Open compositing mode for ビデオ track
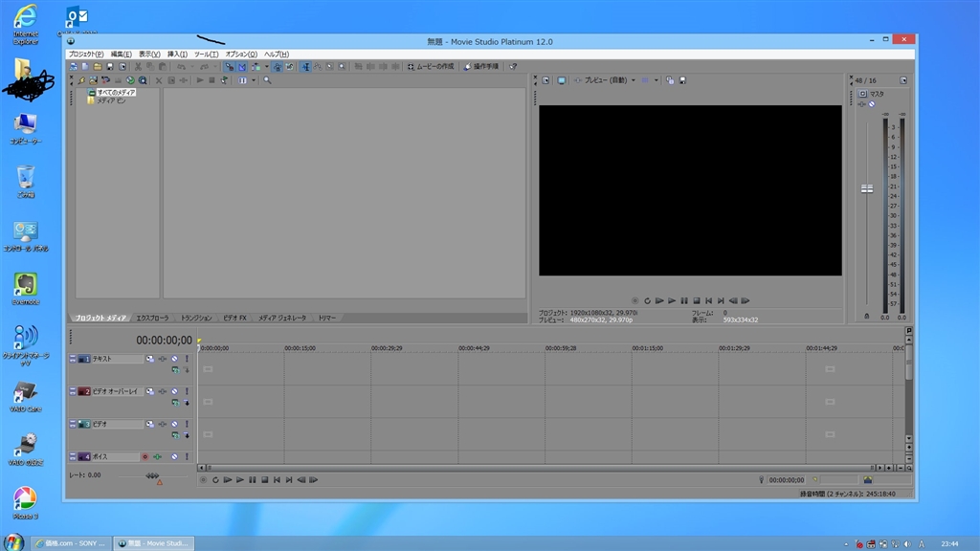 176,435
